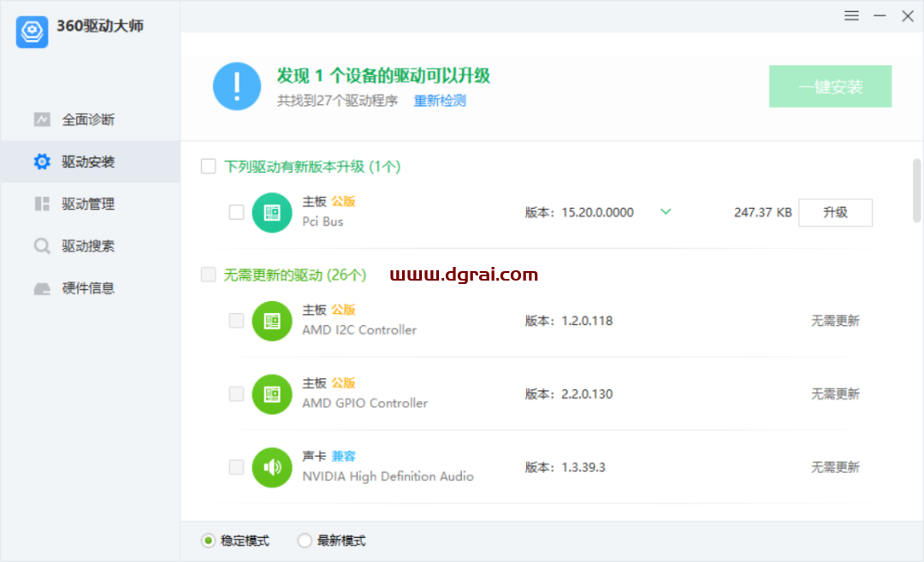
Task: Click the 360驱动大师 logo icon
Action: point(32,31)
